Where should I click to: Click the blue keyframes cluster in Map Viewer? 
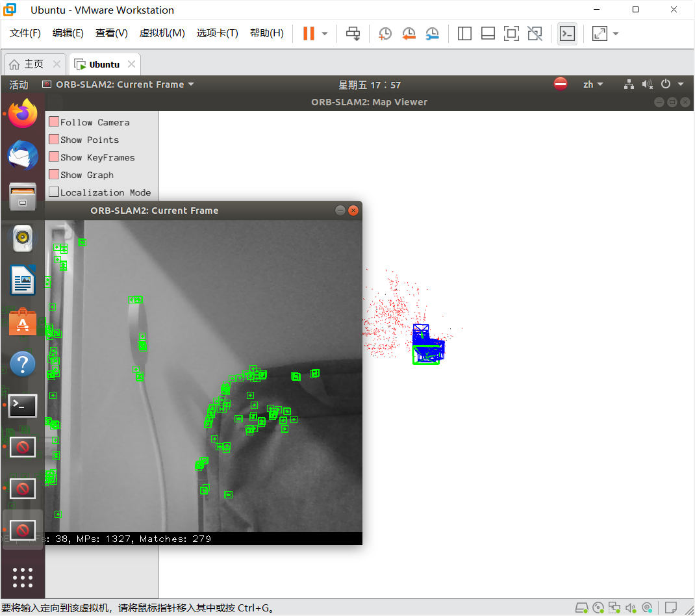pos(428,342)
